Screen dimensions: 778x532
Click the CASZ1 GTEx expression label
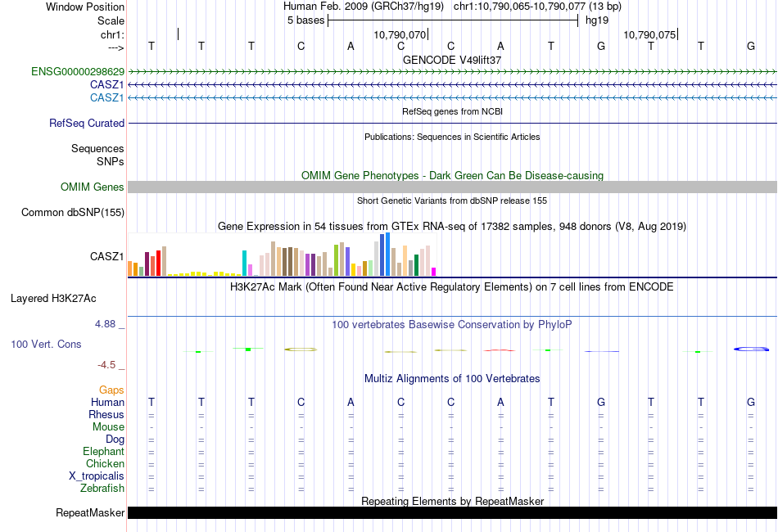pyautogui.click(x=106, y=256)
